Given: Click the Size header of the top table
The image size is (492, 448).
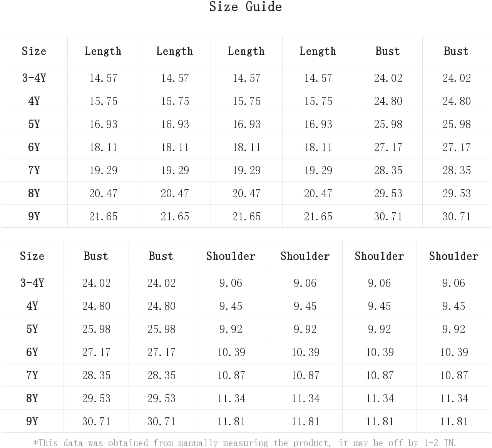Looking at the screenshot, I should 34,51.
